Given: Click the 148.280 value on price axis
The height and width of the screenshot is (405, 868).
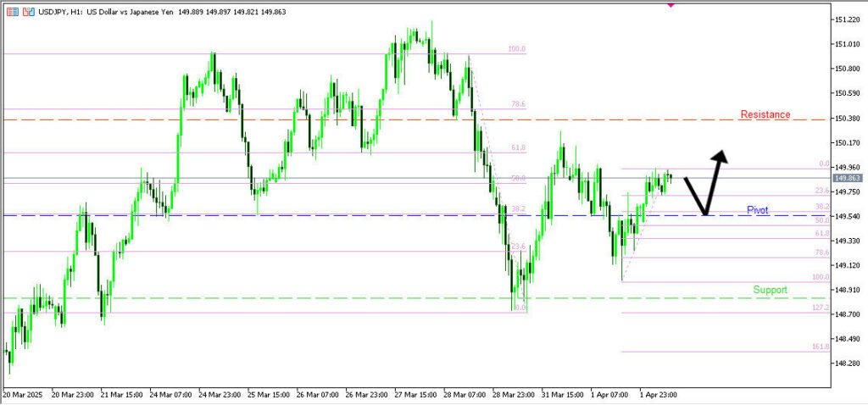Looking at the screenshot, I should pos(848,363).
